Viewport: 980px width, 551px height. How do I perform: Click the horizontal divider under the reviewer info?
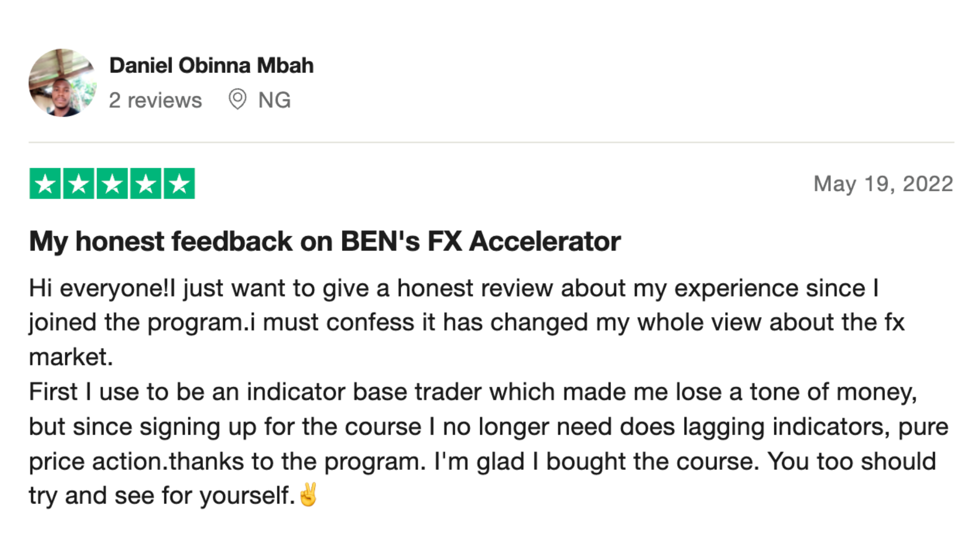click(x=492, y=142)
